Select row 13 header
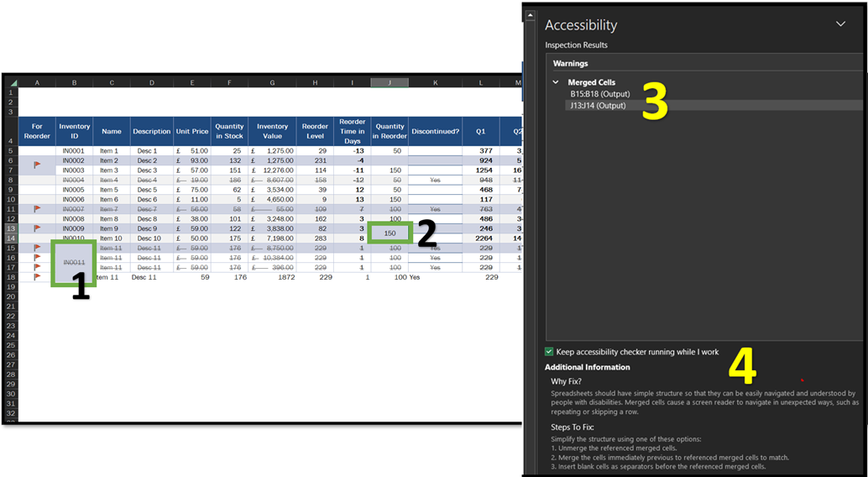This screenshot has height=477, width=868. pyautogui.click(x=11, y=228)
